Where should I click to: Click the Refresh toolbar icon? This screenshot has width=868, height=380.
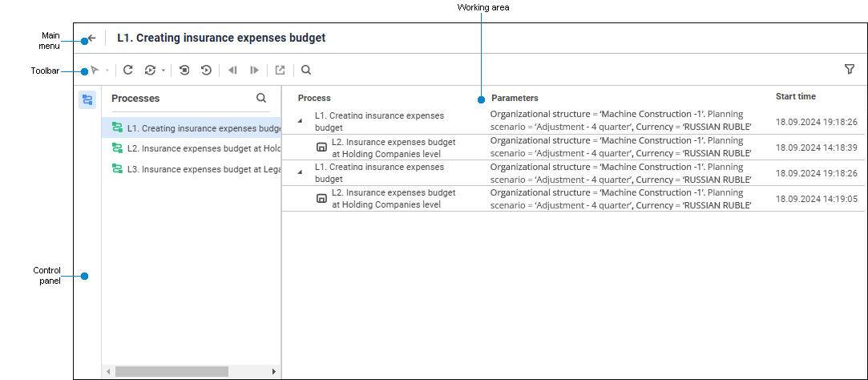pos(128,70)
